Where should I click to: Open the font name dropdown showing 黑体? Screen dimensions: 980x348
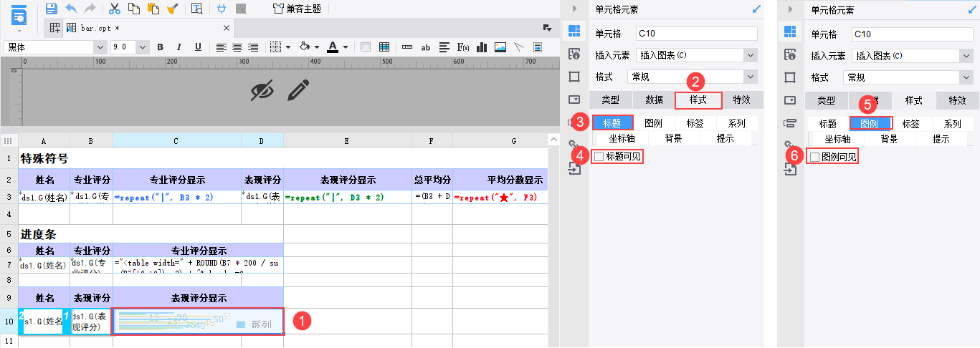[x=55, y=47]
